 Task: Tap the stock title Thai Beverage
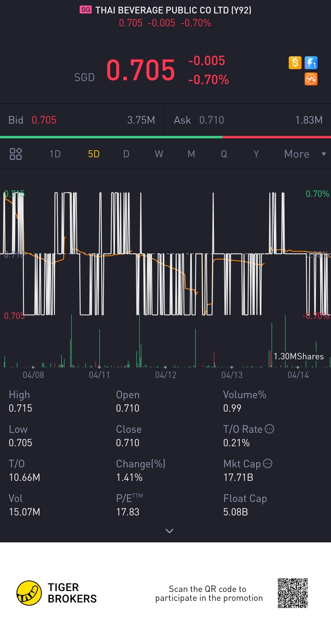click(173, 10)
